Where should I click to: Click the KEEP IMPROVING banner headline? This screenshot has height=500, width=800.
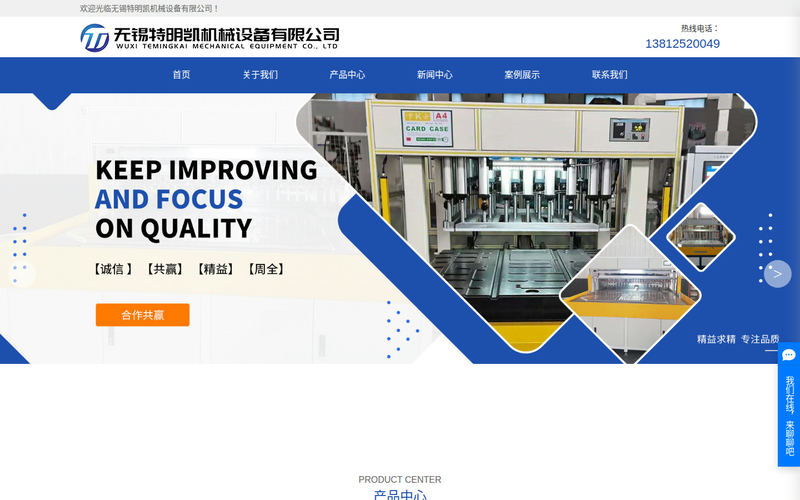(206, 170)
